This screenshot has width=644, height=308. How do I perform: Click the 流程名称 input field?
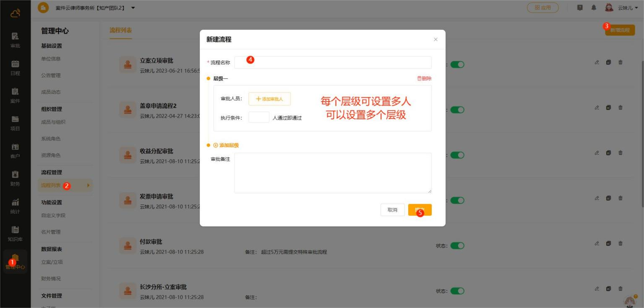pyautogui.click(x=333, y=62)
